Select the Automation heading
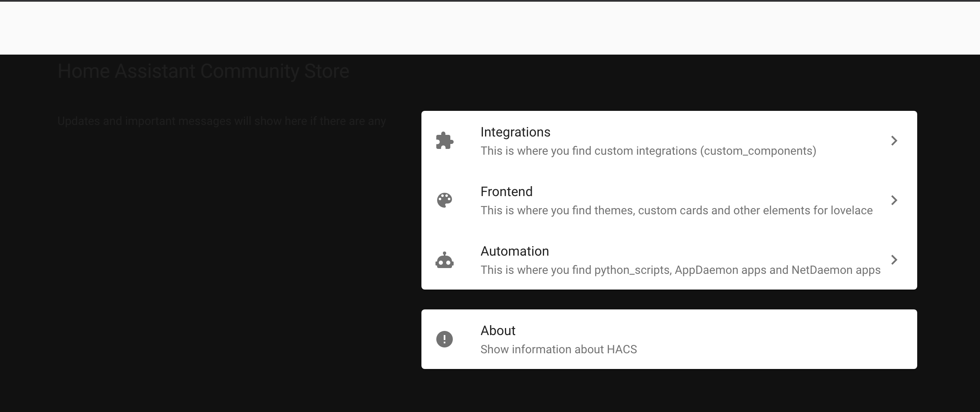 (514, 251)
